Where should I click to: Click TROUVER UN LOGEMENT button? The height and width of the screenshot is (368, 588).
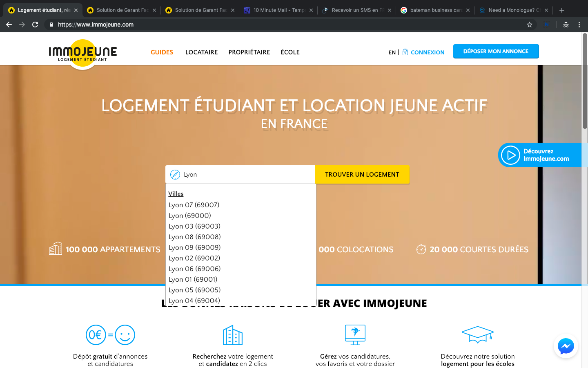click(x=362, y=175)
